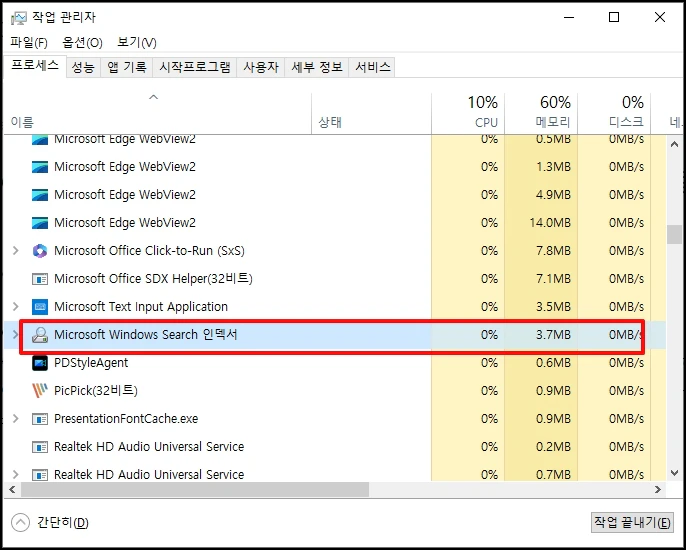The width and height of the screenshot is (686, 550).
Task: Sort by the 0% 디스크 column header
Action: pos(614,114)
